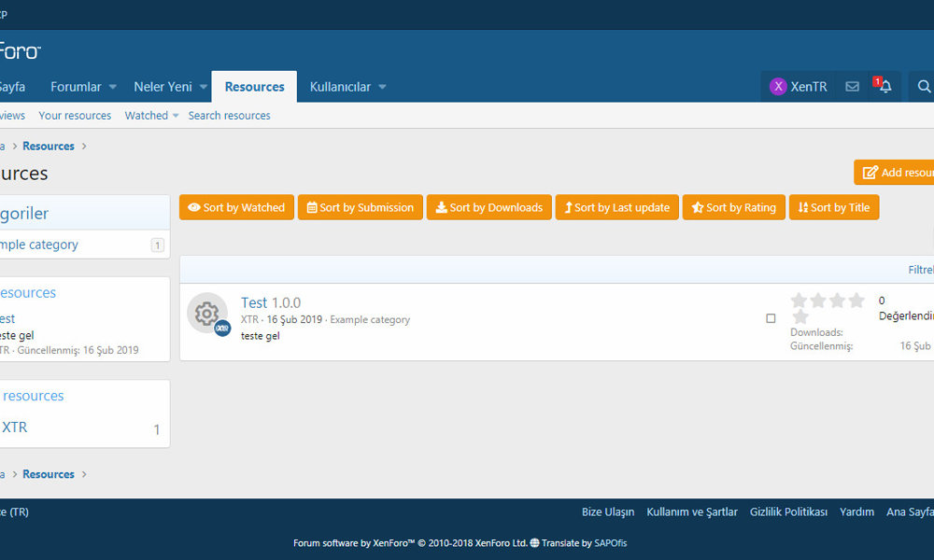934x560 pixels.
Task: Click the globe icon in footer
Action: (534, 543)
